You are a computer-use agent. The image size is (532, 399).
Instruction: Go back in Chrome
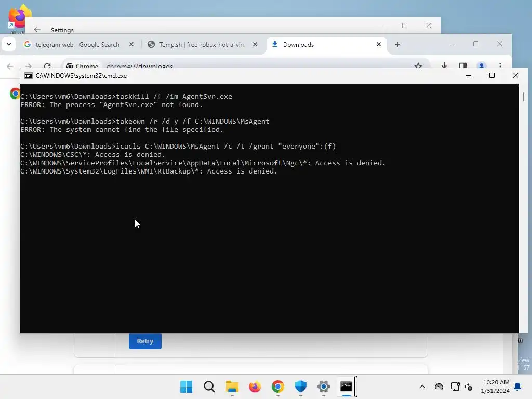point(10,66)
